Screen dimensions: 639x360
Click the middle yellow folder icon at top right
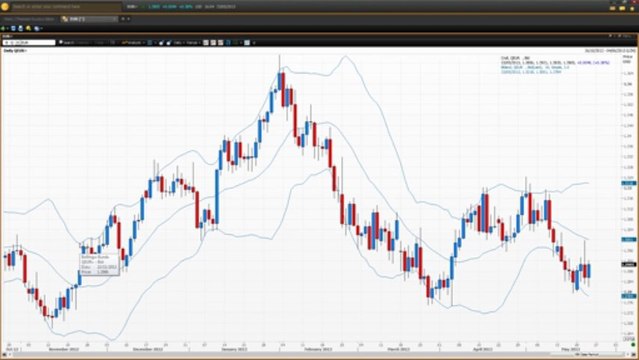click(x=622, y=9)
